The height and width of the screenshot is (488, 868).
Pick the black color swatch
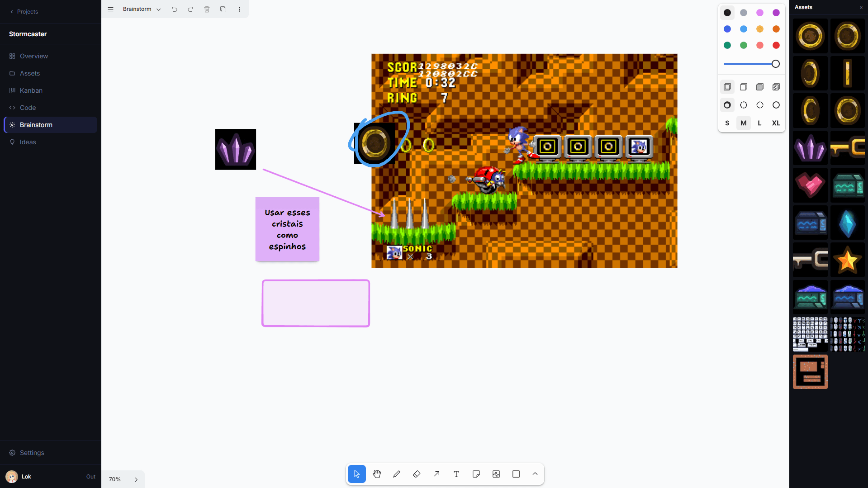coord(727,13)
